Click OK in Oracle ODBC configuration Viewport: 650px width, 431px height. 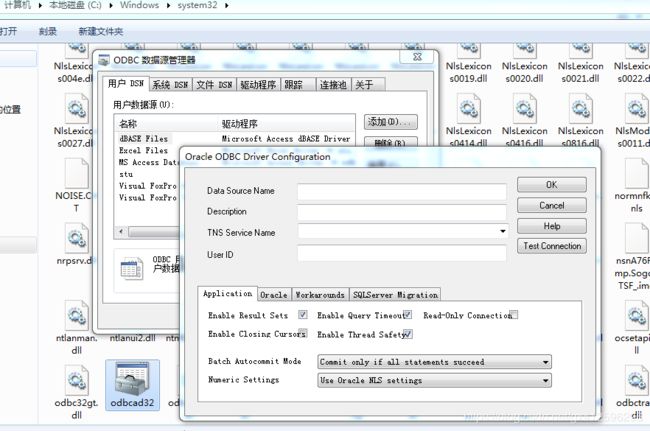(x=552, y=185)
